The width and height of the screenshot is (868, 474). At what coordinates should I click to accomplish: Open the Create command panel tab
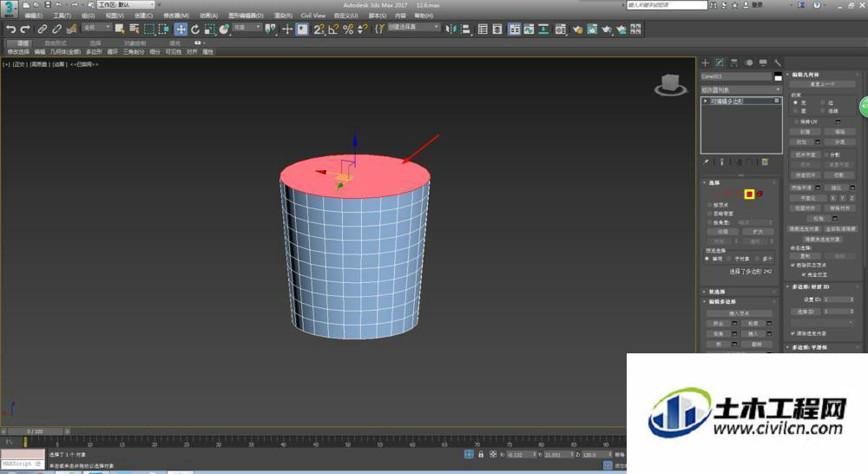tap(705, 63)
